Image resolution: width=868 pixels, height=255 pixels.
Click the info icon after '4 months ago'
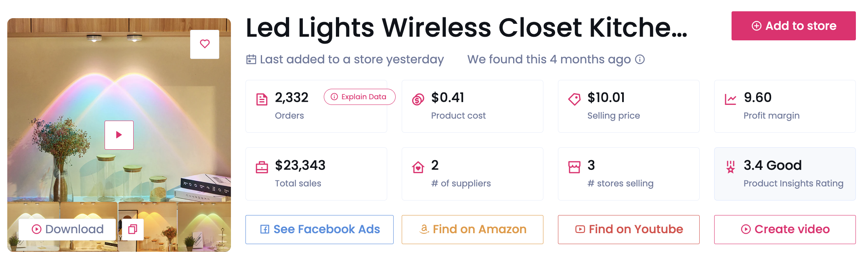click(x=640, y=59)
